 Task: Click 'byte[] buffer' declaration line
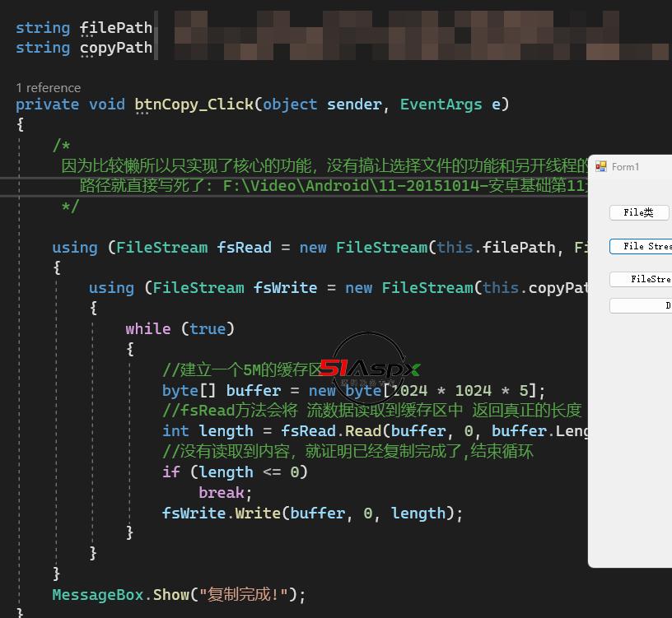[353, 391]
